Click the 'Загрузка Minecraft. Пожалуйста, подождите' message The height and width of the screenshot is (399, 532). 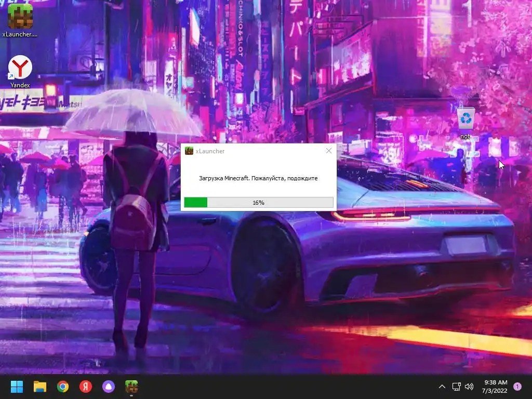click(258, 178)
